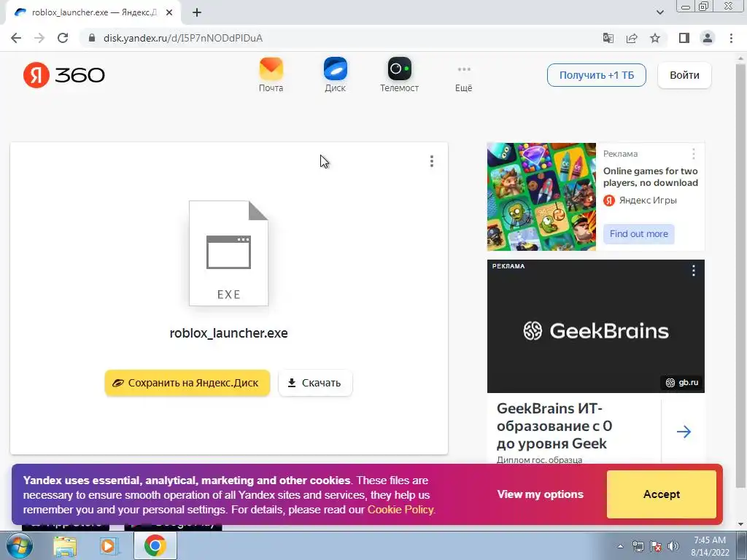This screenshot has height=560, width=747.
Task: Click the Скачать download button
Action: click(x=315, y=383)
